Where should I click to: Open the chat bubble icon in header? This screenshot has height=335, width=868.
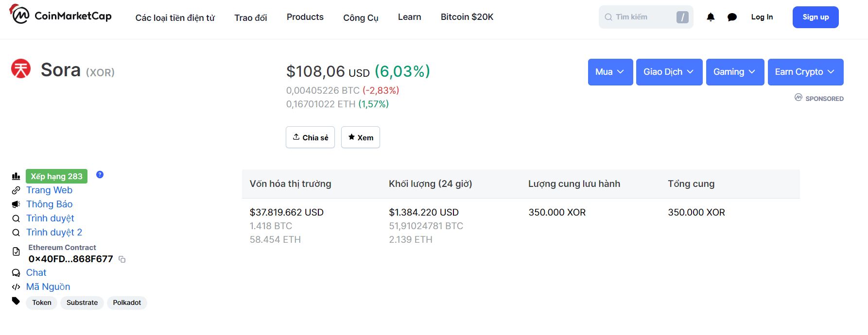732,17
